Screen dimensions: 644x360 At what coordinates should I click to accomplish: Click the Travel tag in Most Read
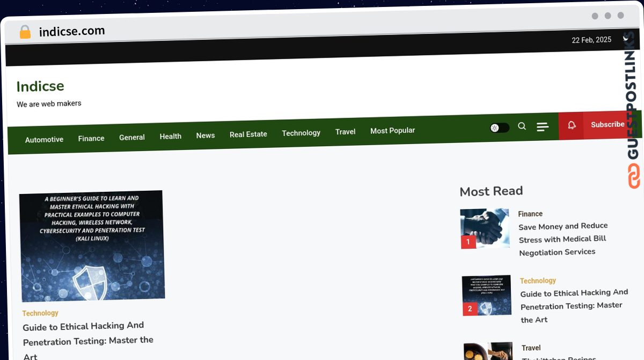[x=531, y=348]
